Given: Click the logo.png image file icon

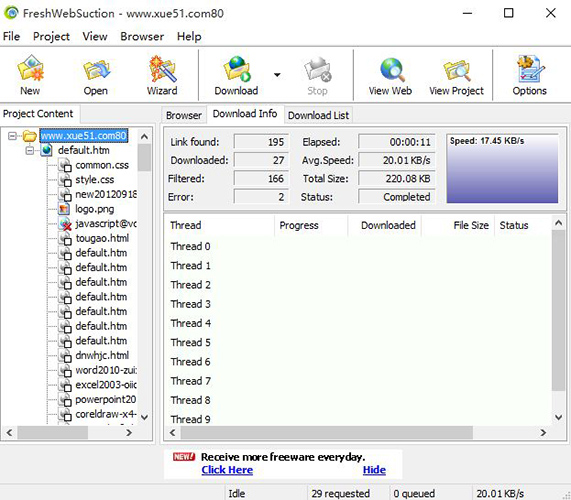Looking at the screenshot, I should [64, 209].
